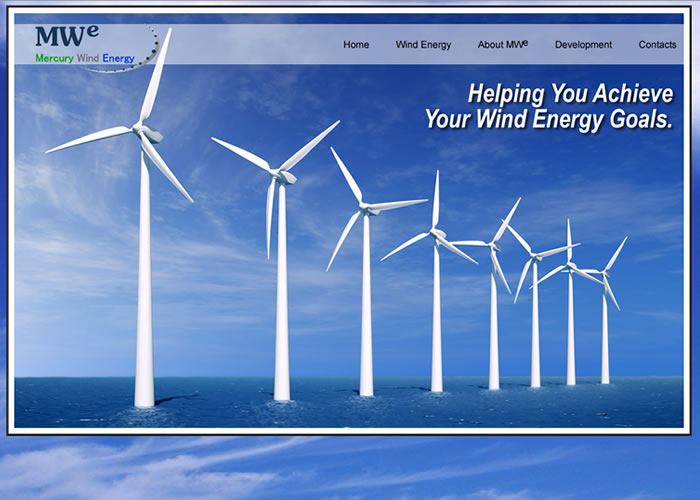Navigate to Contacts
700x500 pixels.
[657, 45]
